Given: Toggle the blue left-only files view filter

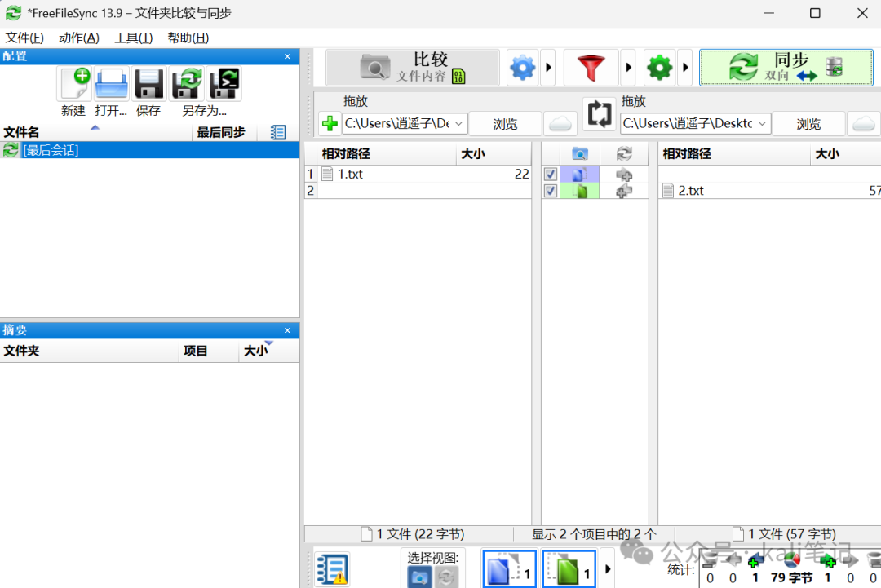Looking at the screenshot, I should pos(510,569).
